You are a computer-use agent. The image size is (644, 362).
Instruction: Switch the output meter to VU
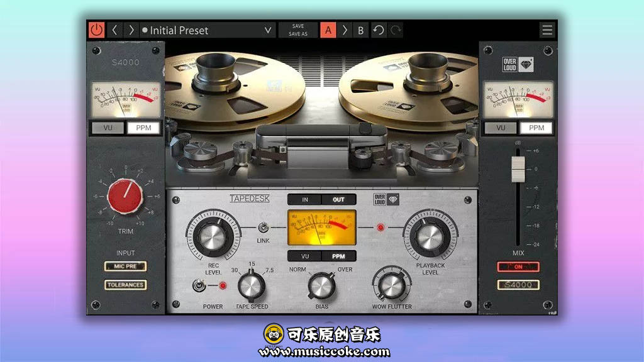(x=501, y=128)
